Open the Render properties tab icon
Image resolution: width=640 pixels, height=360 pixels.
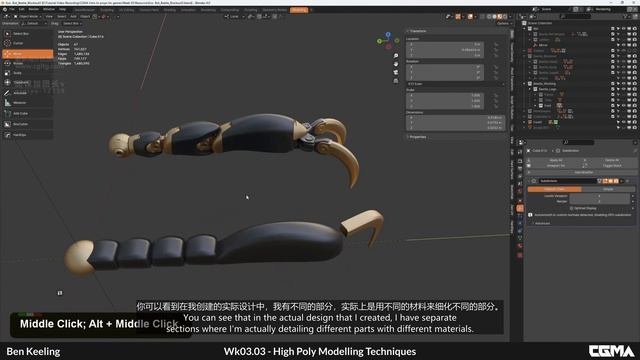point(520,160)
